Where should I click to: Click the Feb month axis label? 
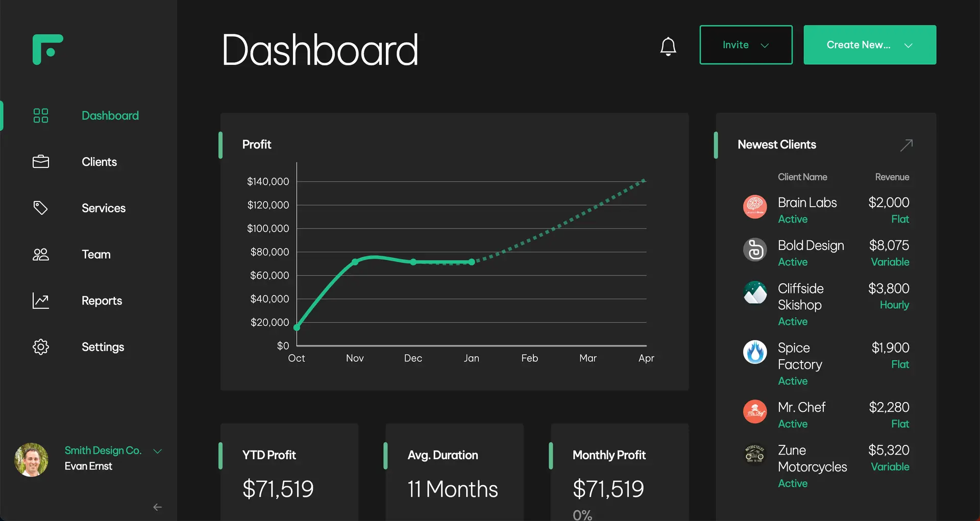tap(530, 358)
